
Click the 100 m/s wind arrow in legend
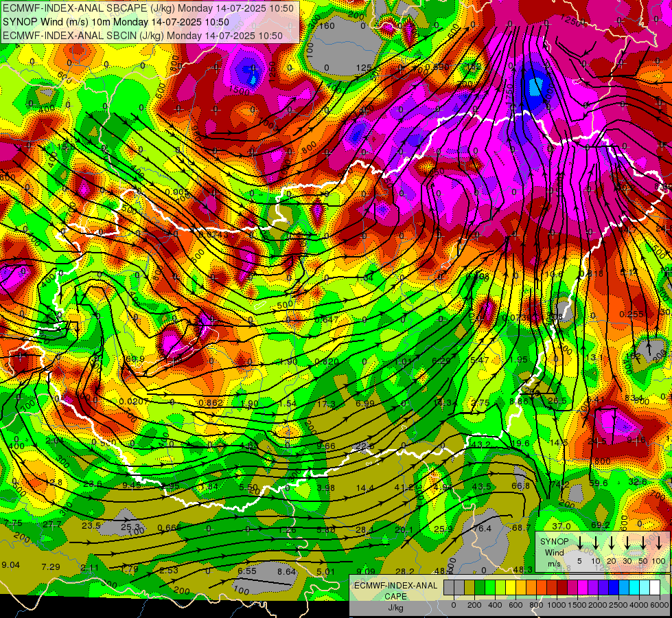(659, 542)
